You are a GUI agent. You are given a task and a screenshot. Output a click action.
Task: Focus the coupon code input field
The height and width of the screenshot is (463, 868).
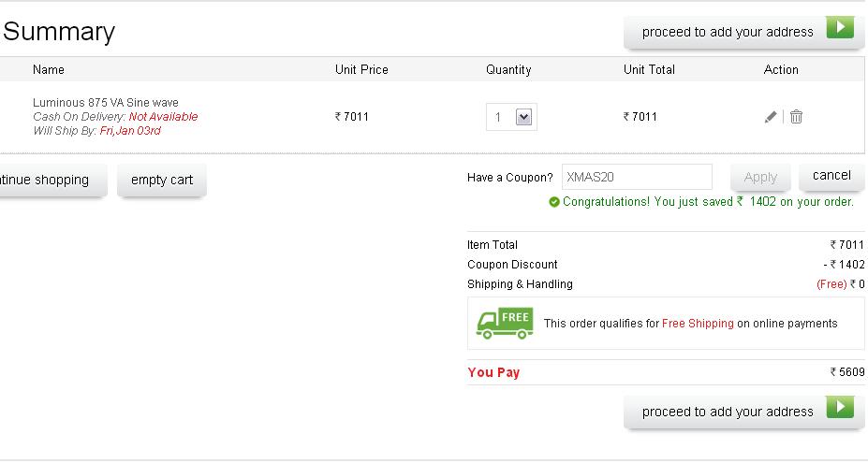coord(637,177)
